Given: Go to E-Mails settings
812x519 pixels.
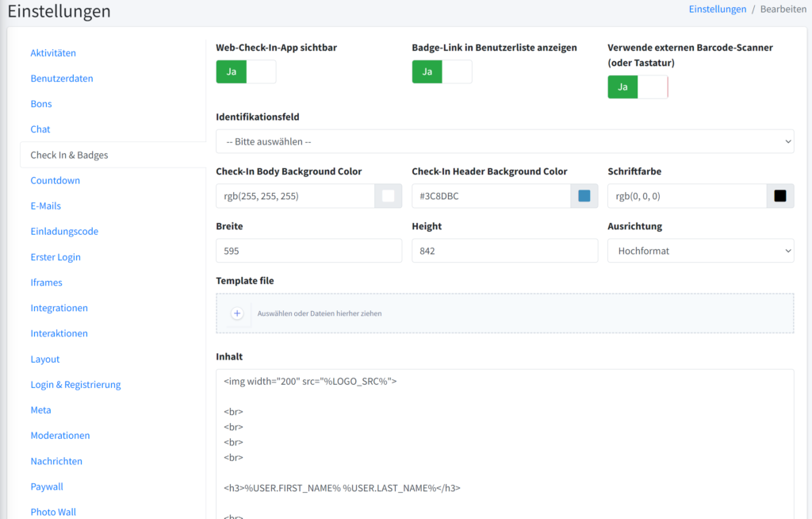Looking at the screenshot, I should click(x=45, y=206).
